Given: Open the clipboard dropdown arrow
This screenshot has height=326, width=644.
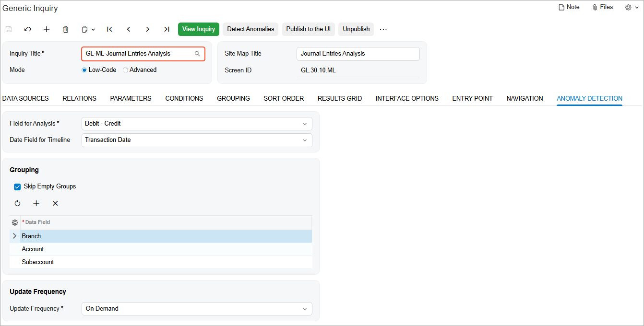Looking at the screenshot, I should (x=93, y=30).
